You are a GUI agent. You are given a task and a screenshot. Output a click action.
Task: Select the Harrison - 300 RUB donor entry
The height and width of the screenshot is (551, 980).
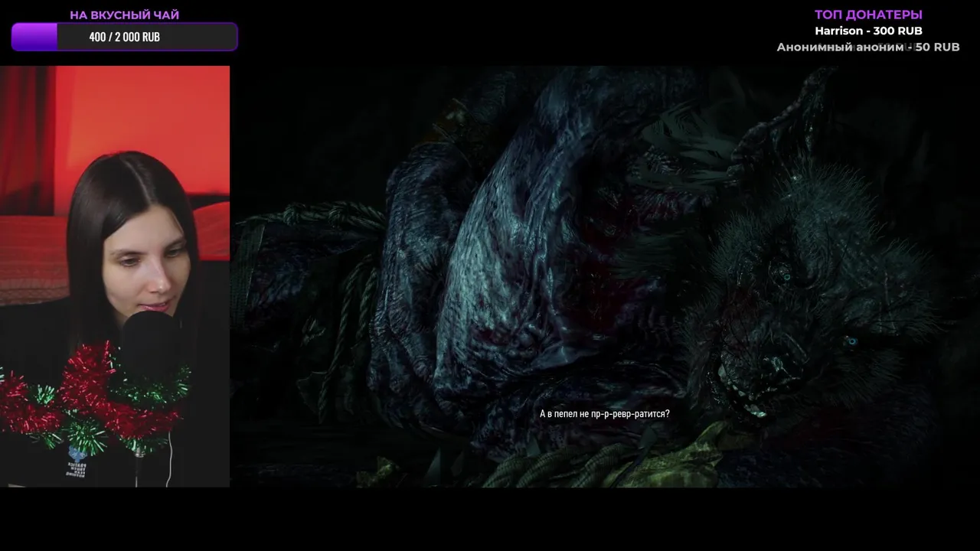tap(868, 31)
